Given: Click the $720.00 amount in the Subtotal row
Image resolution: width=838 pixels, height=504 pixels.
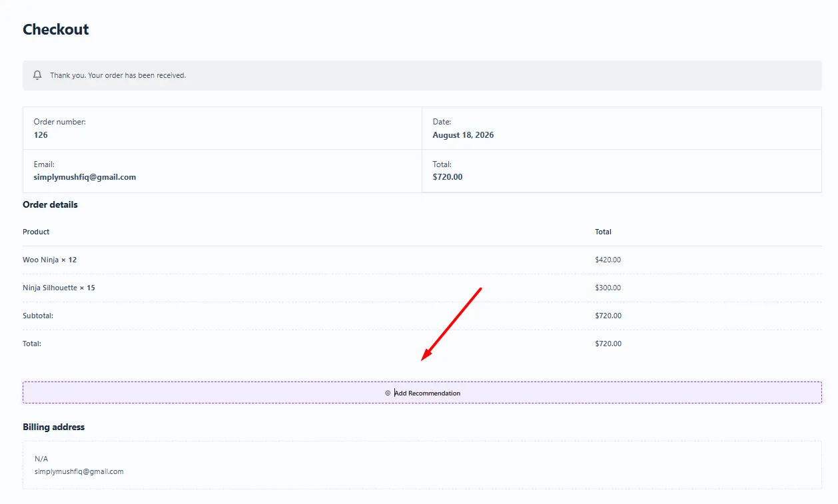Looking at the screenshot, I should click(608, 316).
